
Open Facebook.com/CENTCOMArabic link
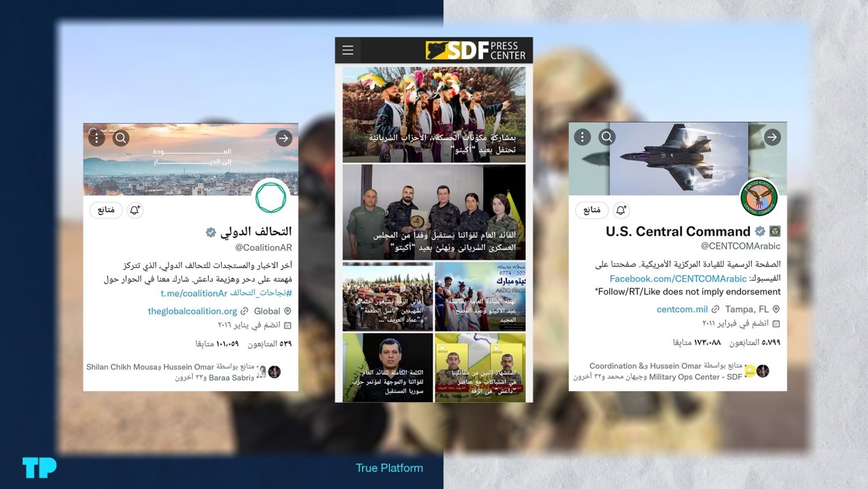(x=678, y=279)
